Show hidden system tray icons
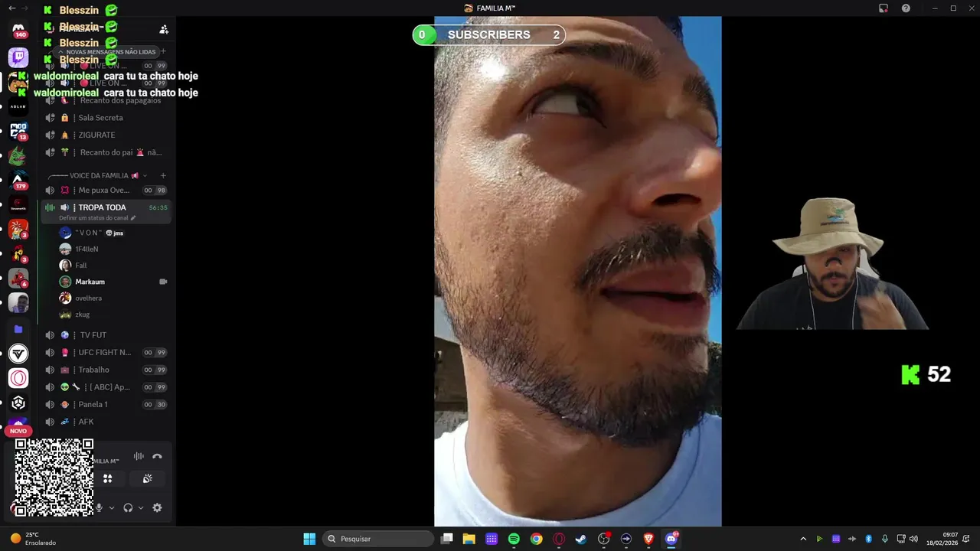The height and width of the screenshot is (551, 980). 803,539
